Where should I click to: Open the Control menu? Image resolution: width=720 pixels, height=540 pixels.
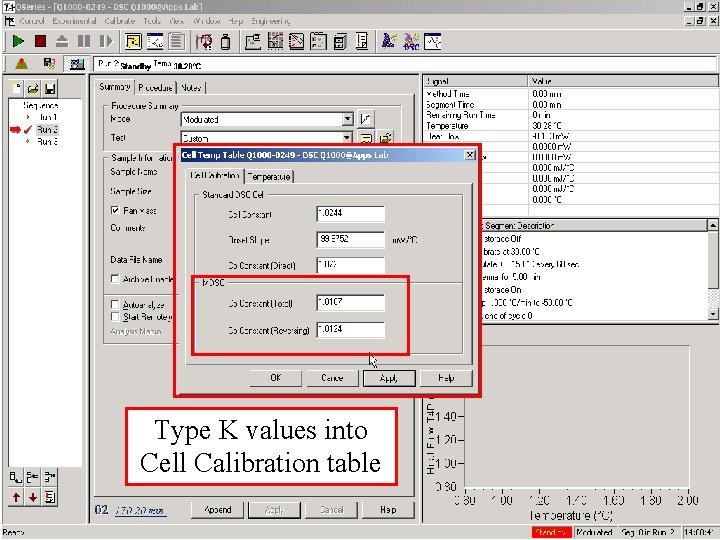click(x=32, y=21)
